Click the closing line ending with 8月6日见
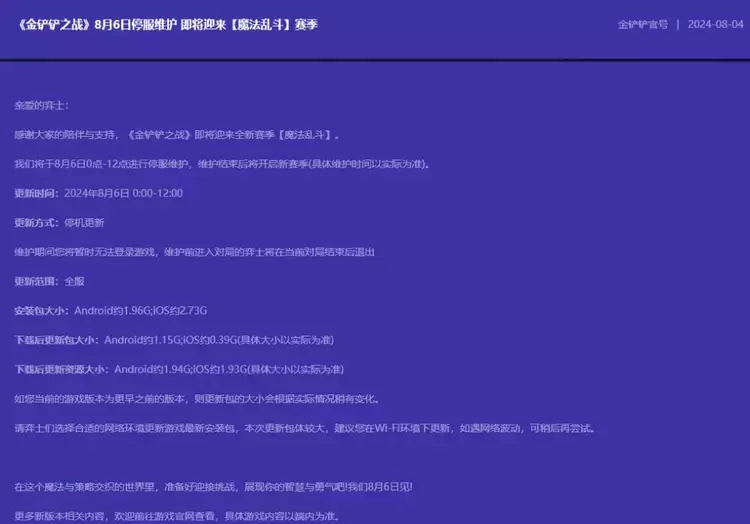 (214, 487)
